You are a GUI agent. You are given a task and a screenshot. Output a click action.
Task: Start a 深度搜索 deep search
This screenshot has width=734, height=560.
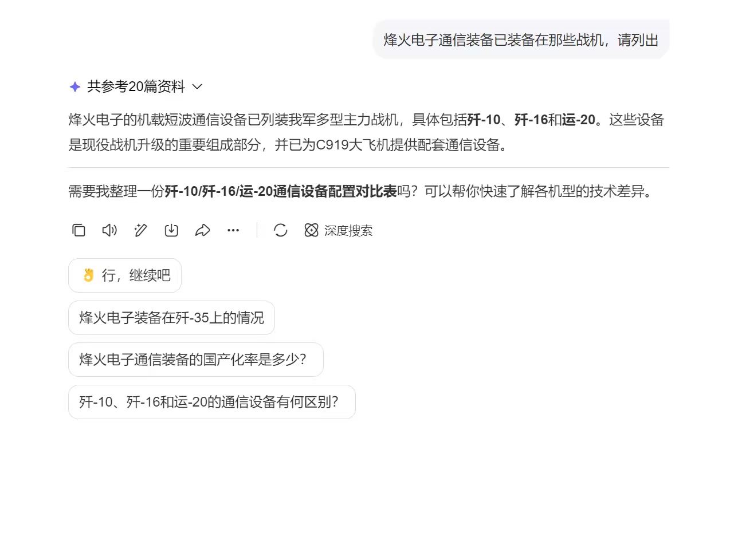pos(339,230)
